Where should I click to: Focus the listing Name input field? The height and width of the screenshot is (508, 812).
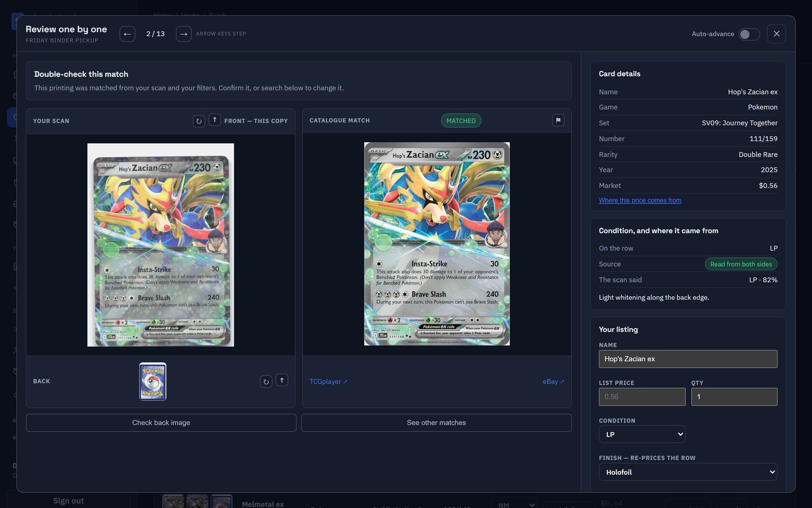pyautogui.click(x=688, y=359)
